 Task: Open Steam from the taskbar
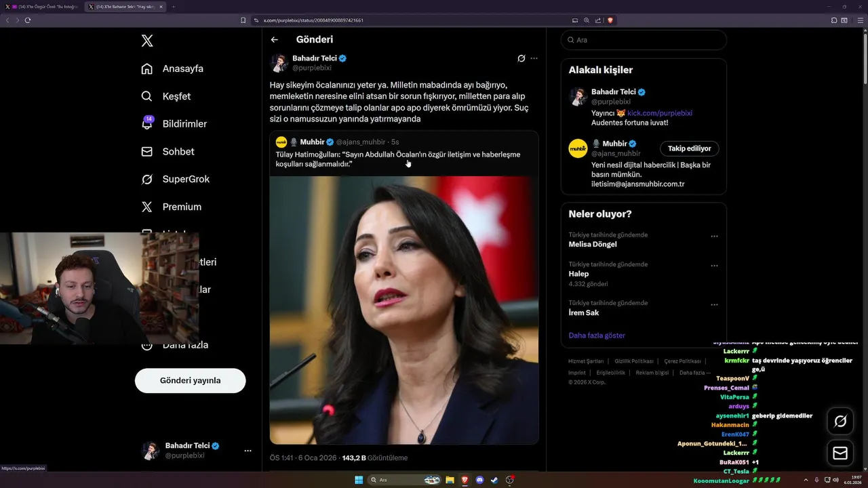pos(495,480)
